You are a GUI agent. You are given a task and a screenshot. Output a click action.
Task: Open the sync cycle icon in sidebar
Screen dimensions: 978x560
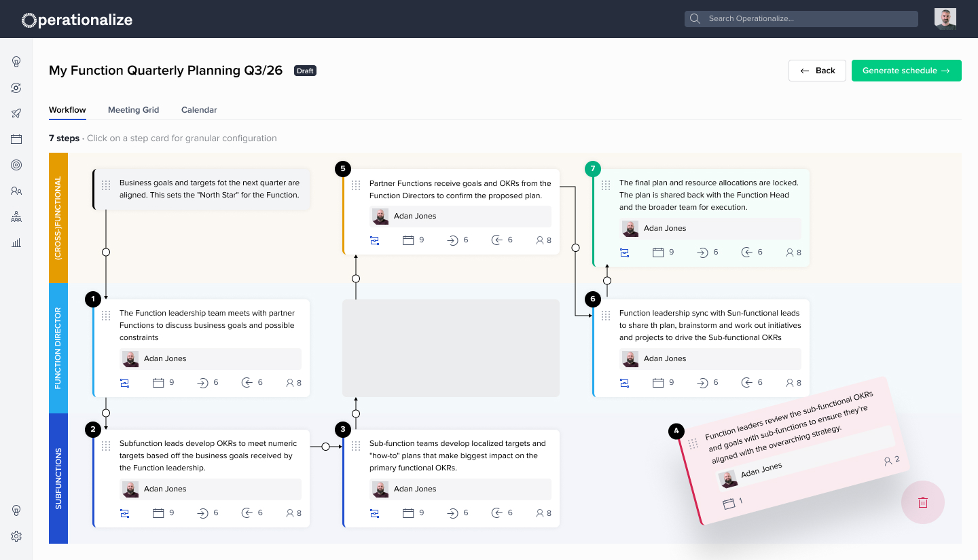[16, 88]
